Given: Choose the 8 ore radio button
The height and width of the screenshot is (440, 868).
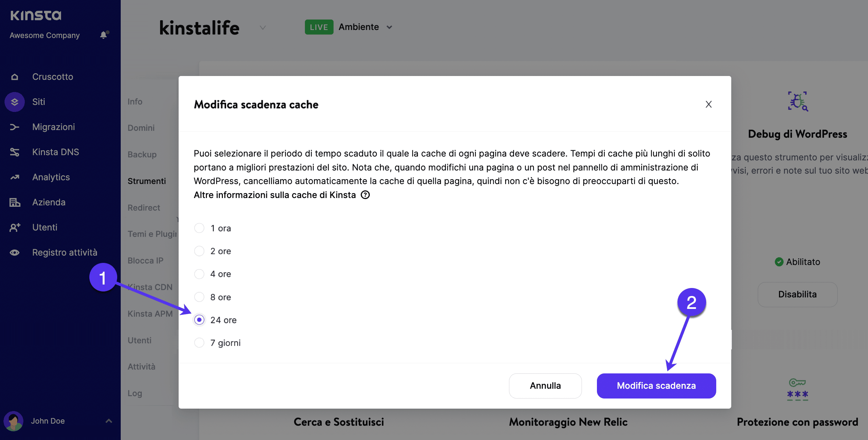Looking at the screenshot, I should point(199,297).
